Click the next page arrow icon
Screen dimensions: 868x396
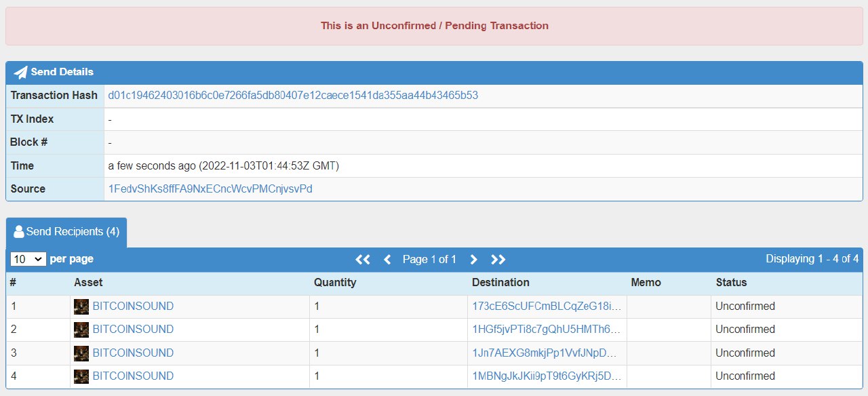tap(474, 259)
